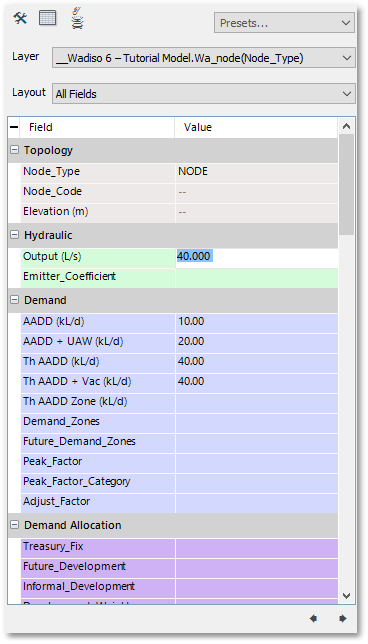The width and height of the screenshot is (368, 644).
Task: Click the scrollbar down arrow
Action: point(346,595)
